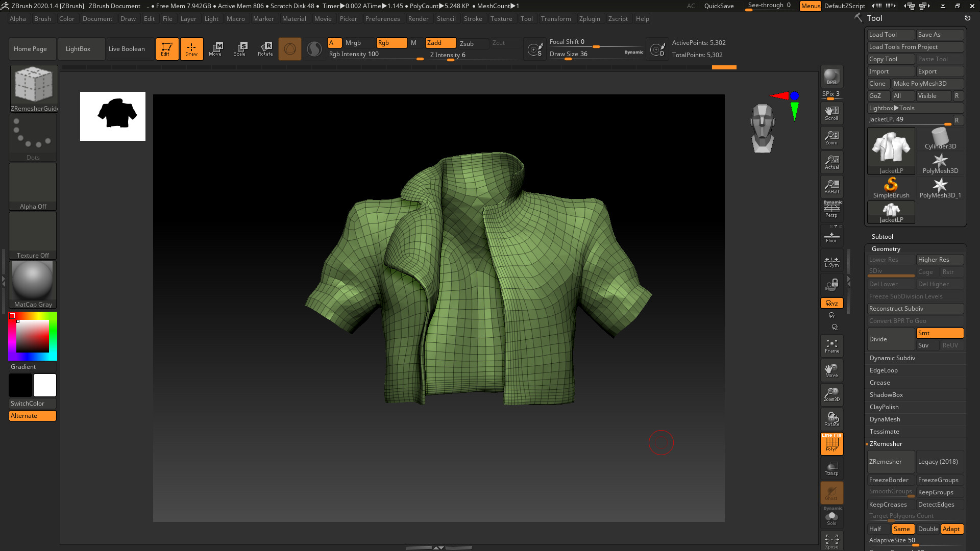Toggle the Smt smooth option

point(940,333)
